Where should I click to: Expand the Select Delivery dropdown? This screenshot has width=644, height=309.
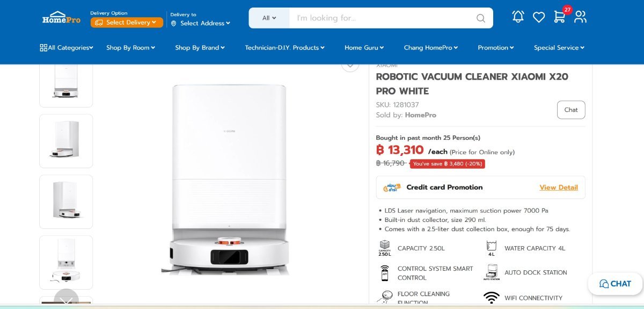click(127, 23)
